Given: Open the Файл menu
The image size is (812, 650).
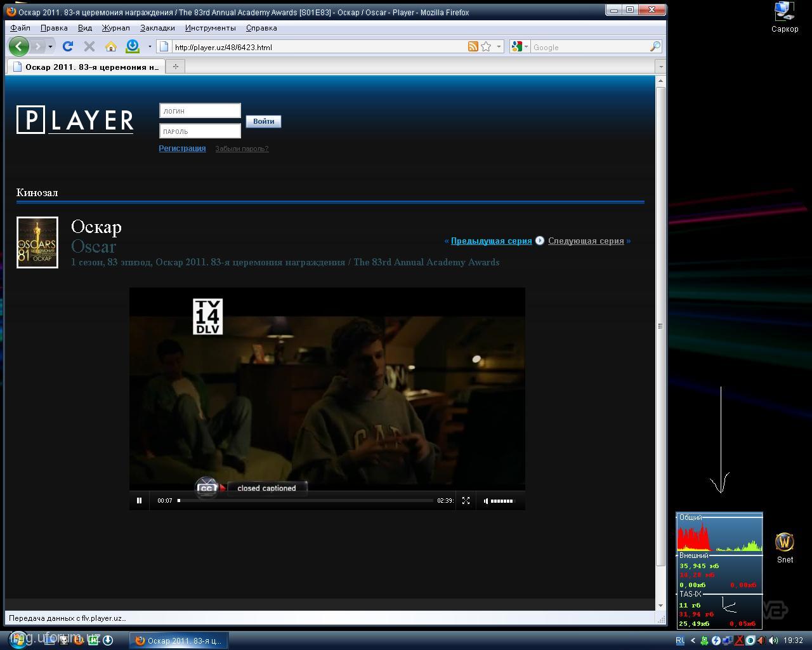Looking at the screenshot, I should click(x=20, y=28).
